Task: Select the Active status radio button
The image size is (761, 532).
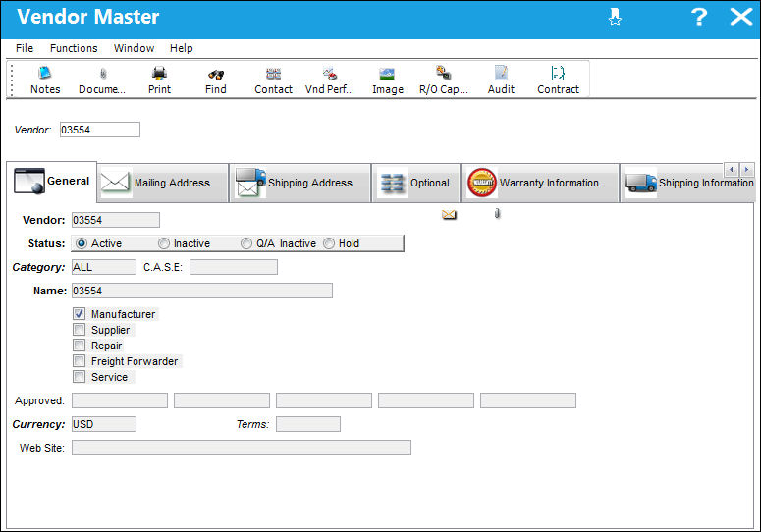Action: coord(82,243)
